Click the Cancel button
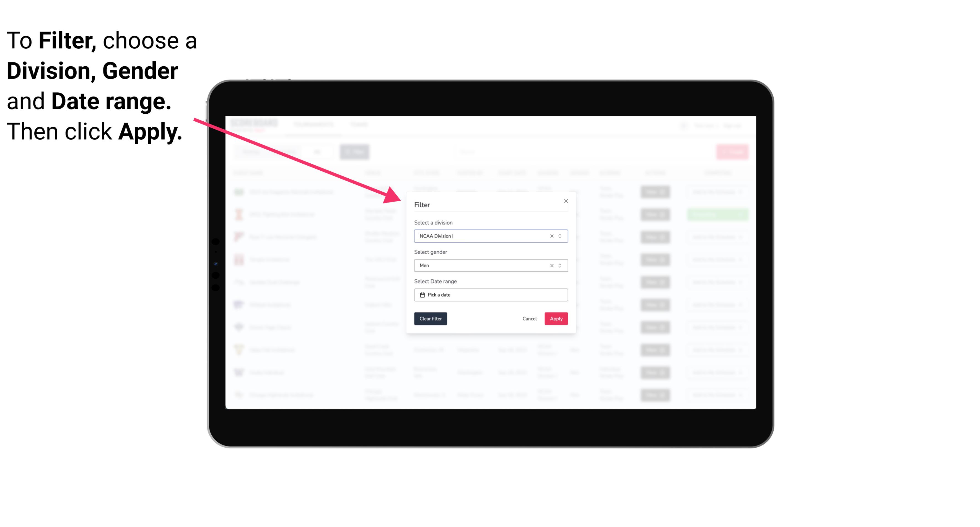 [x=529, y=319]
